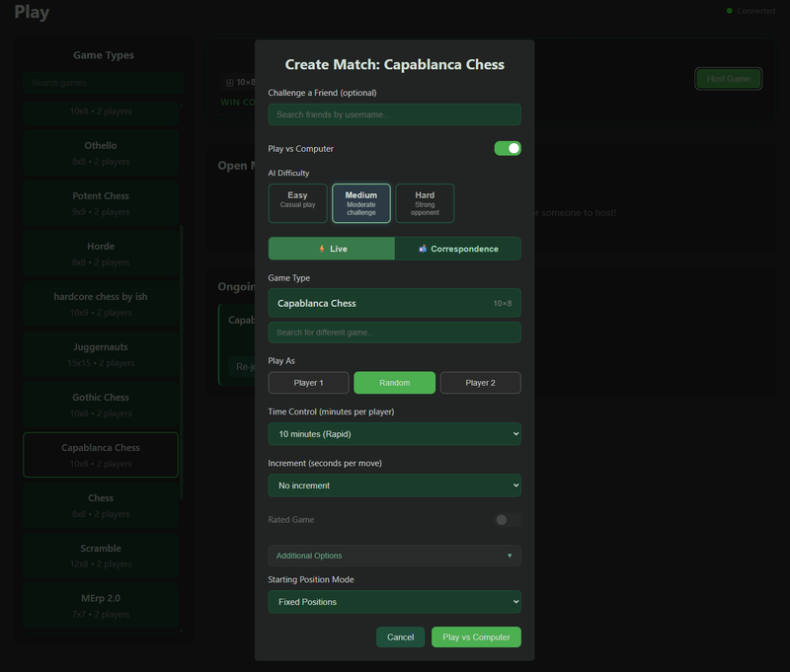Viewport: 790px width, 672px height.
Task: Open Starting Position Mode dropdown
Action: pos(394,602)
